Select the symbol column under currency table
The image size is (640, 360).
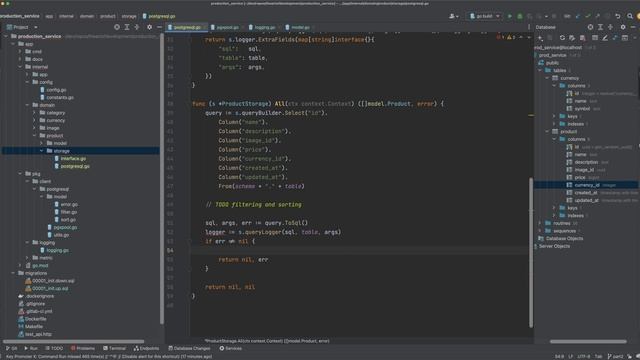(x=582, y=109)
